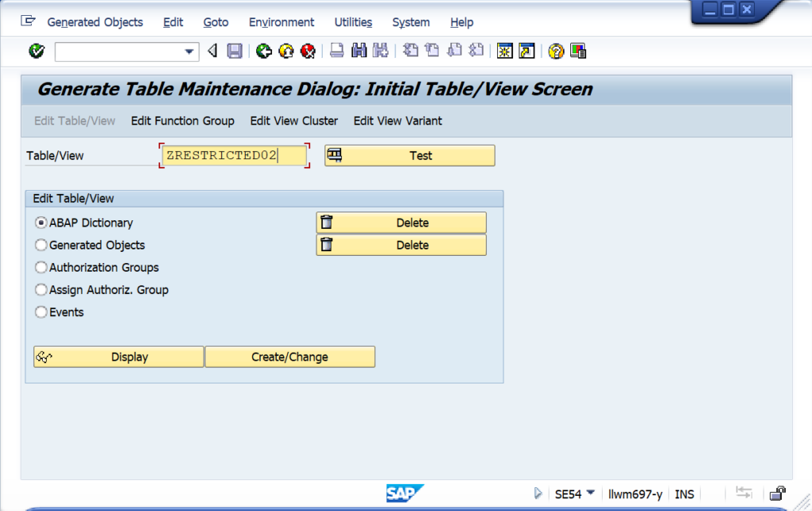
Task: Click the Create/Change button
Action: [289, 357]
